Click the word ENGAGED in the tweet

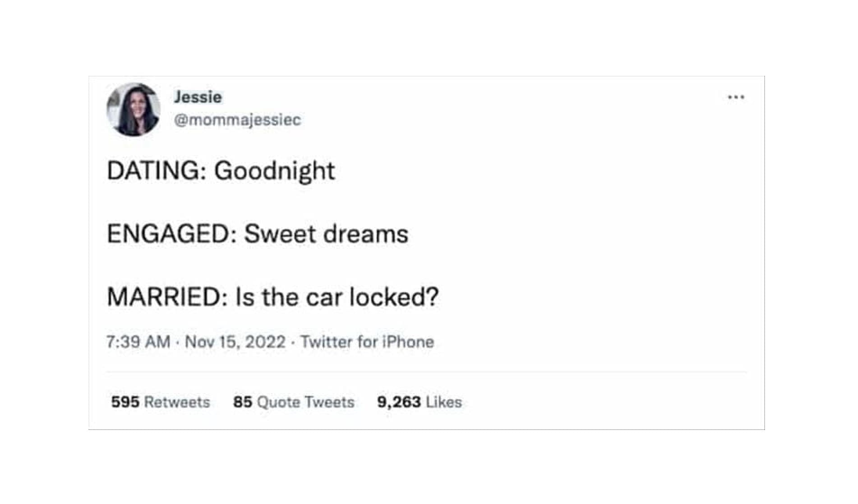(169, 234)
